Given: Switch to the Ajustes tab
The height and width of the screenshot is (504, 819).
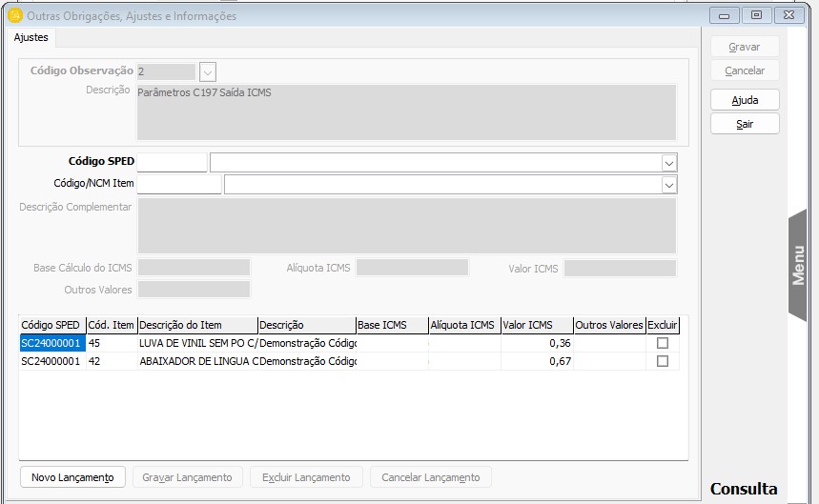Looking at the screenshot, I should [x=31, y=37].
